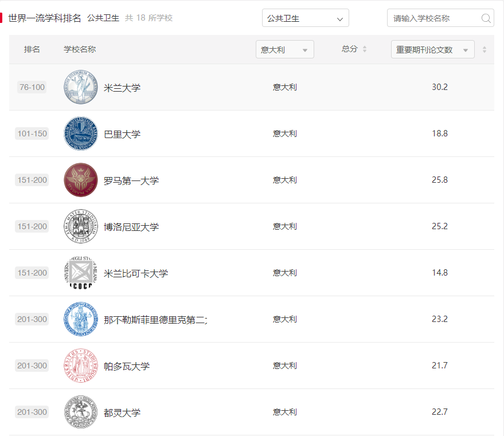The image size is (504, 436).
Task: Click the 排名 column header
Action: click(32, 49)
